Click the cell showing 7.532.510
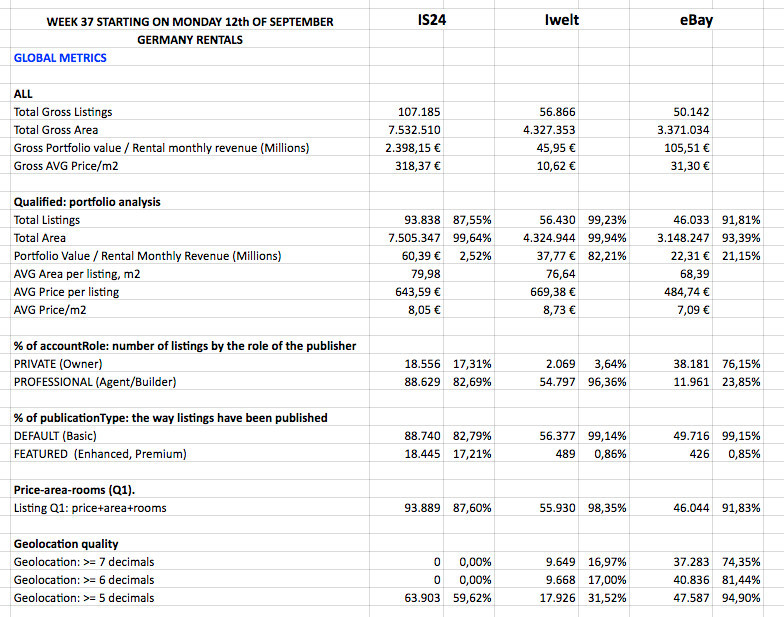The height and width of the screenshot is (617, 784). click(414, 130)
